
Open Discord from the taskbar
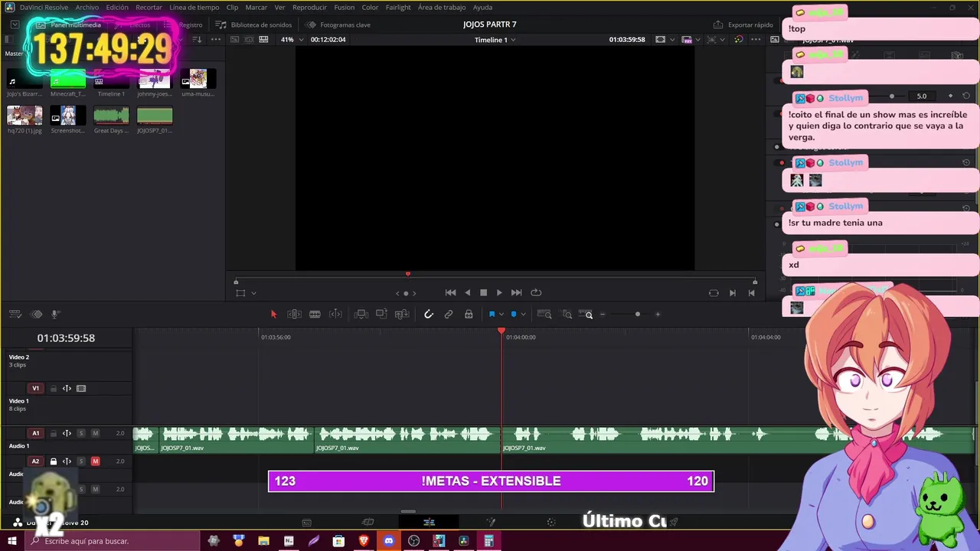click(389, 541)
